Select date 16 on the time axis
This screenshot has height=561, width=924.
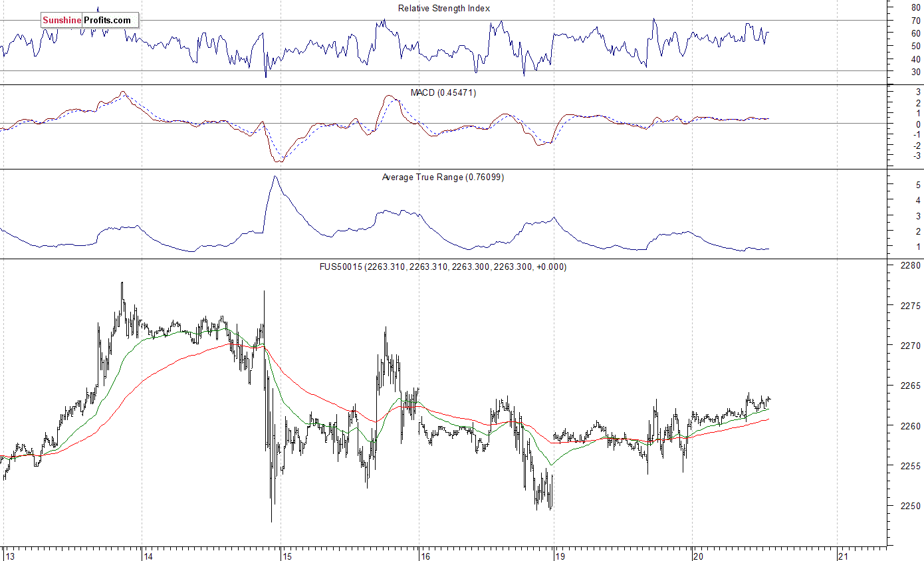pyautogui.click(x=425, y=556)
